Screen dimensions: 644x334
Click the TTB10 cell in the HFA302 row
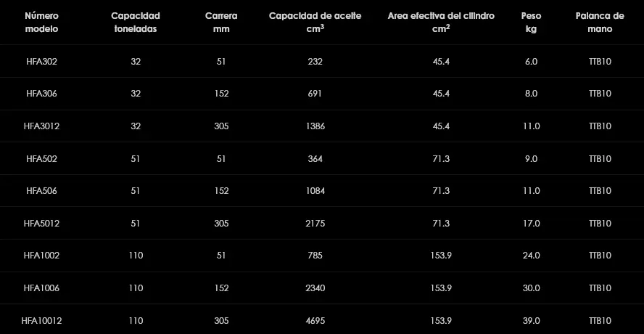point(600,62)
